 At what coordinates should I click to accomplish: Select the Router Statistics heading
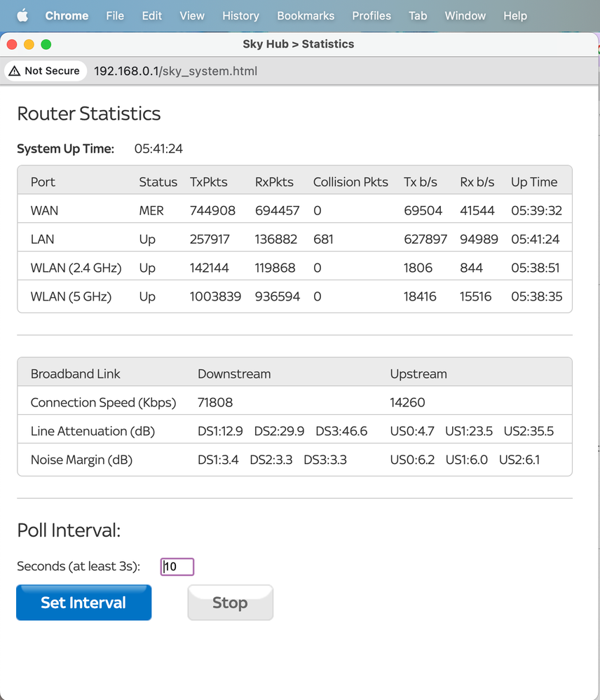coord(89,114)
